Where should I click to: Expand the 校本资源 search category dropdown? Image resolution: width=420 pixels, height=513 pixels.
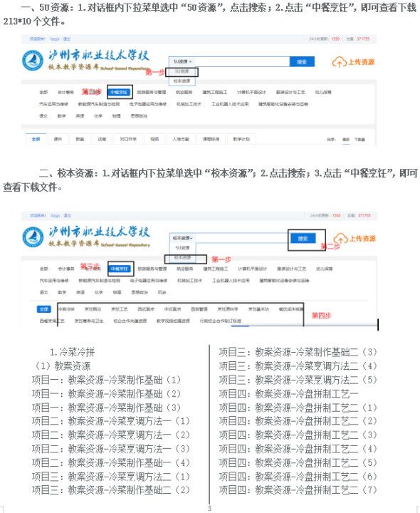click(182, 238)
